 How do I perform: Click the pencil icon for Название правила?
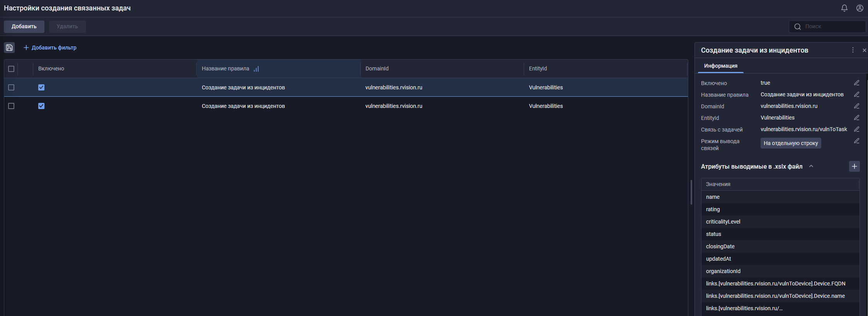(857, 94)
